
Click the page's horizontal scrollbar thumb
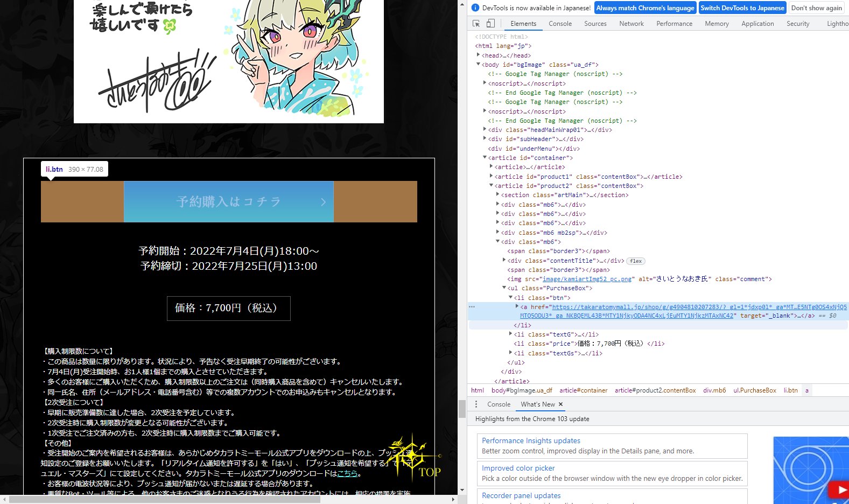165,499
